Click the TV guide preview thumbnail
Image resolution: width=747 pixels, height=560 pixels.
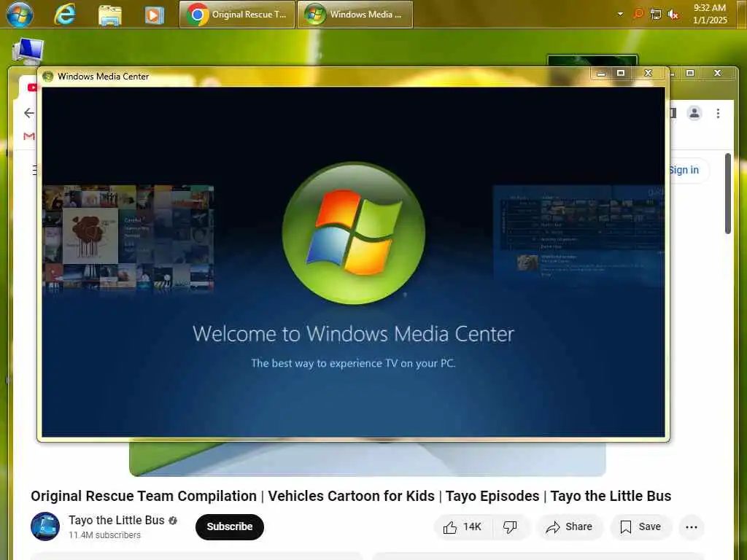[x=578, y=236]
